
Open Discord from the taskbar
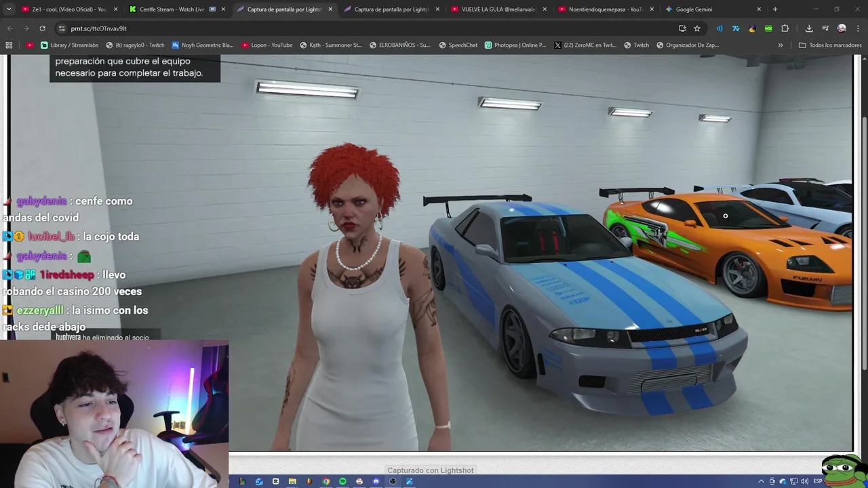376,481
